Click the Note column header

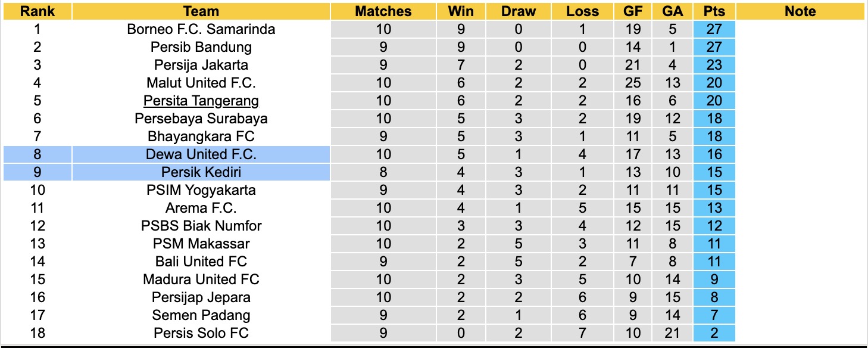point(800,11)
